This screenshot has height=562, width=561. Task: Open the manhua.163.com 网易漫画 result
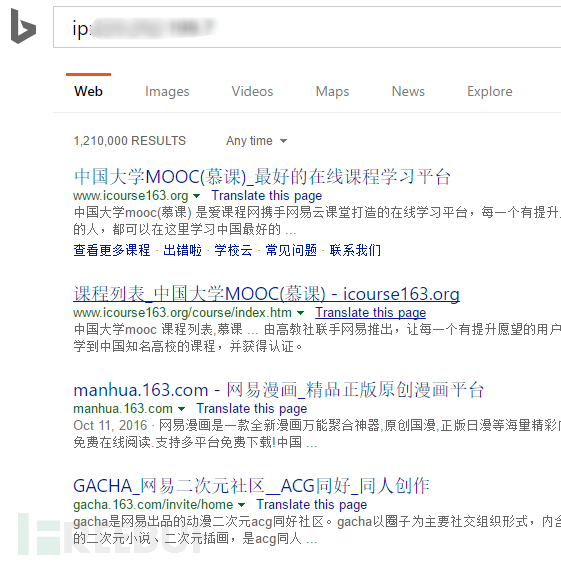(x=279, y=390)
